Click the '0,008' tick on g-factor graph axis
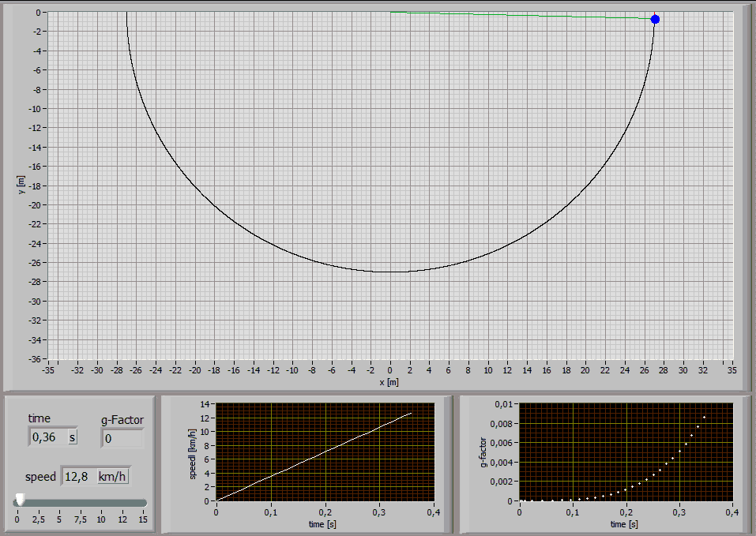Viewport: 756px width, 536px height. click(x=502, y=424)
